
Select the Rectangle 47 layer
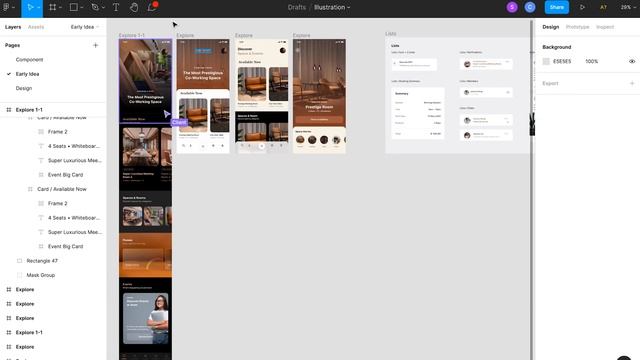coord(42,261)
